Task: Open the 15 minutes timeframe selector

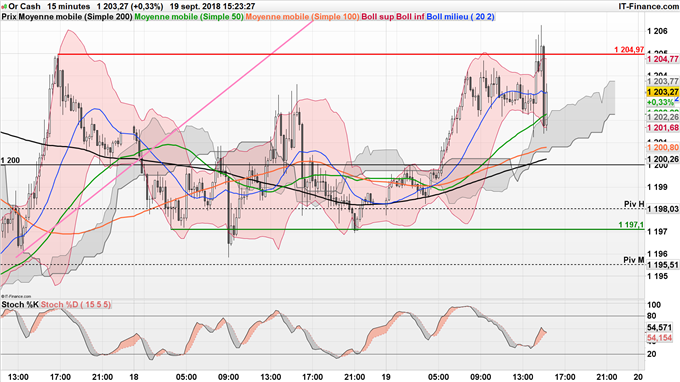Action: (69, 7)
